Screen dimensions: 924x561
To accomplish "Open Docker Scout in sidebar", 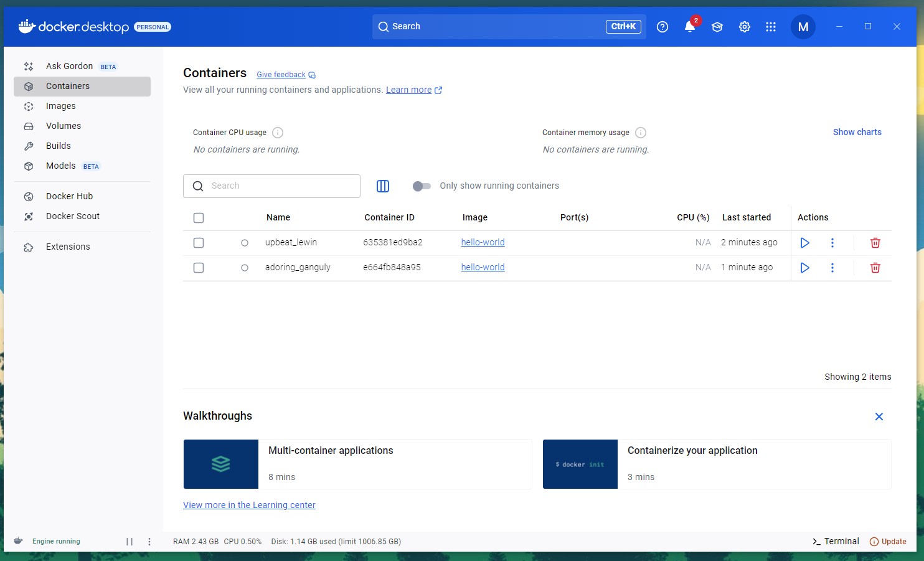I will pyautogui.click(x=82, y=216).
